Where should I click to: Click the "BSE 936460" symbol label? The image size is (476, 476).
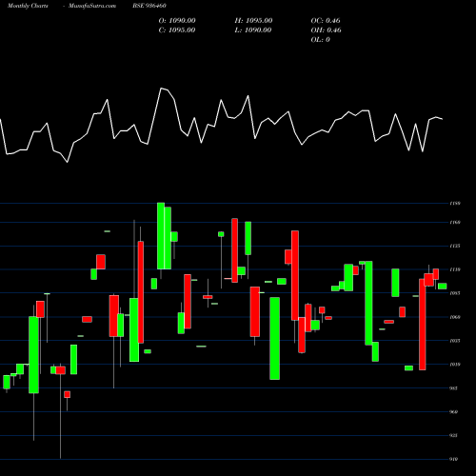click(149, 6)
